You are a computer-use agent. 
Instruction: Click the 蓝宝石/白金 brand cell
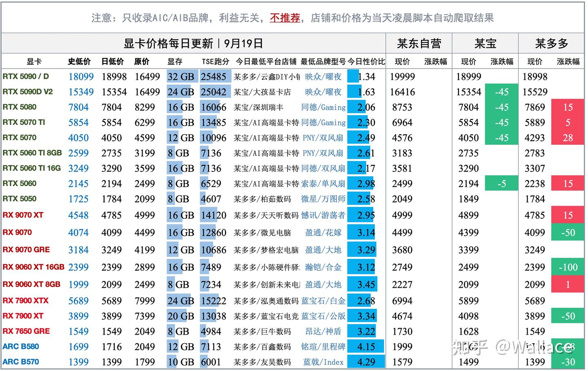[323, 301]
